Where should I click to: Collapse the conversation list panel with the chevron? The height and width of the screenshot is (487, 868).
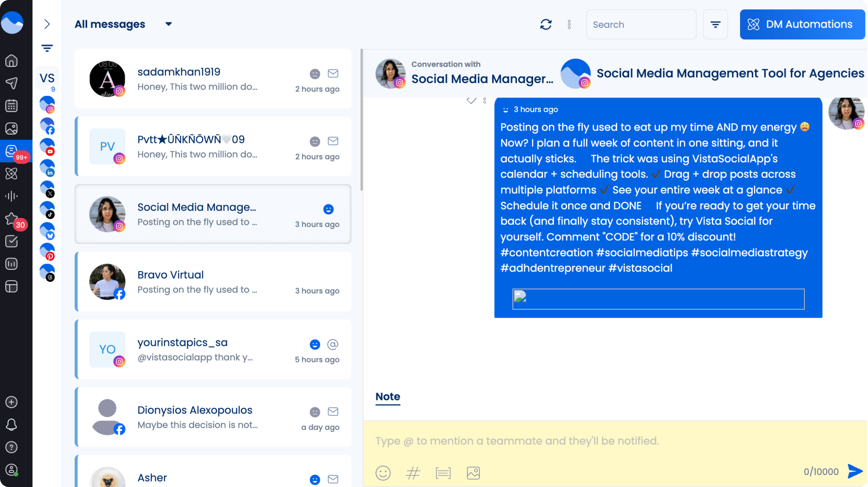tap(47, 24)
